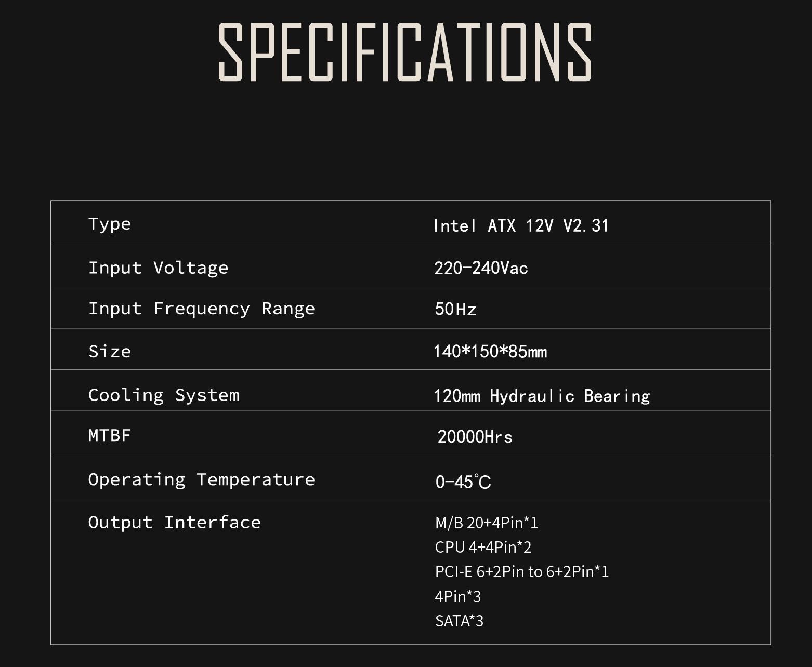Select the Operating Temperature label
The height and width of the screenshot is (667, 812).
point(201,479)
